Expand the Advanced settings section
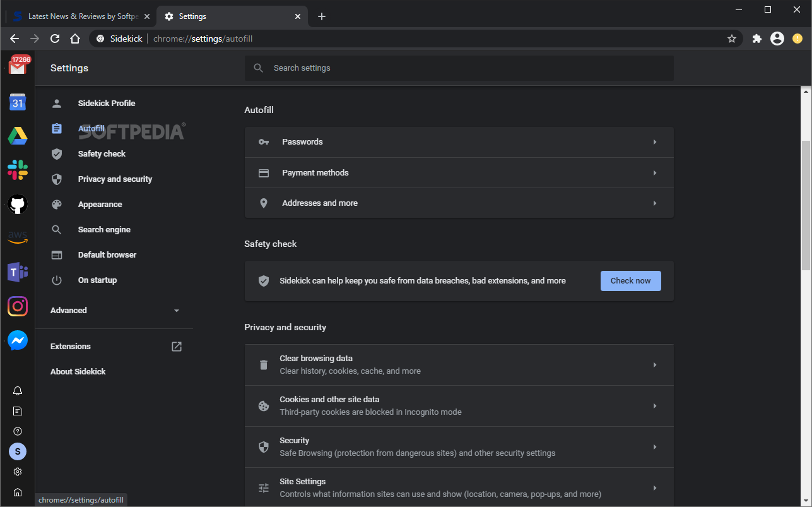 pos(115,310)
